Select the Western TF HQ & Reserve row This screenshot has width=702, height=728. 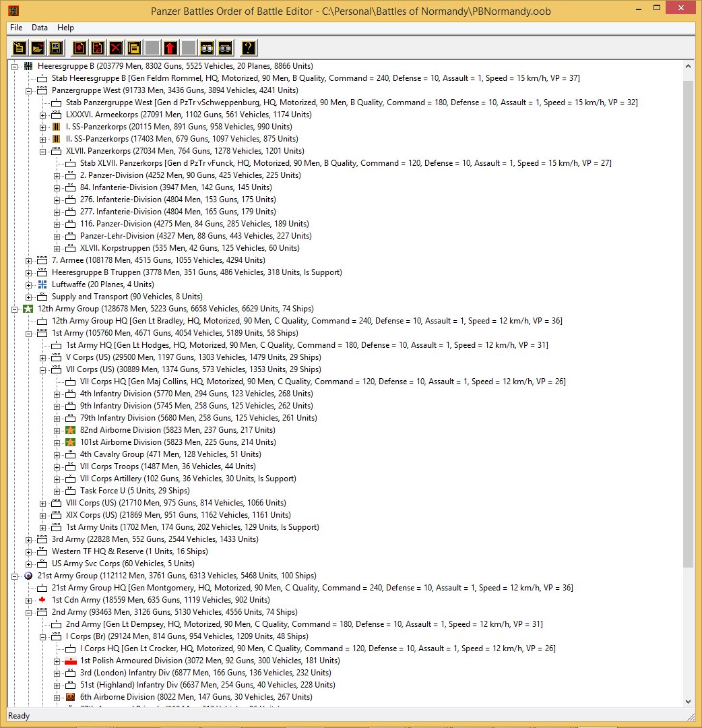[130, 551]
